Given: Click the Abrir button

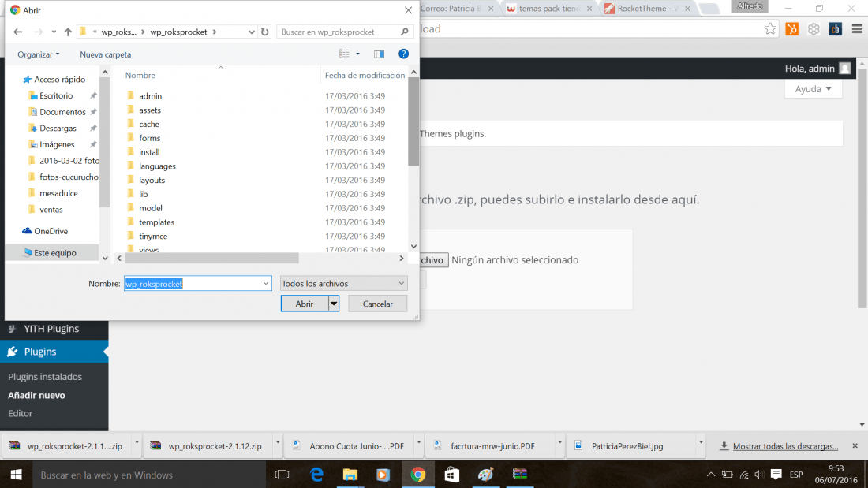Looking at the screenshot, I should pyautogui.click(x=305, y=304).
